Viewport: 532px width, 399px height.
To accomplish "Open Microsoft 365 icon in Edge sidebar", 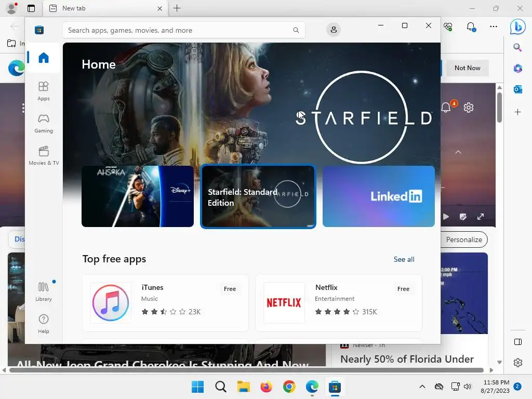I will [x=518, y=68].
